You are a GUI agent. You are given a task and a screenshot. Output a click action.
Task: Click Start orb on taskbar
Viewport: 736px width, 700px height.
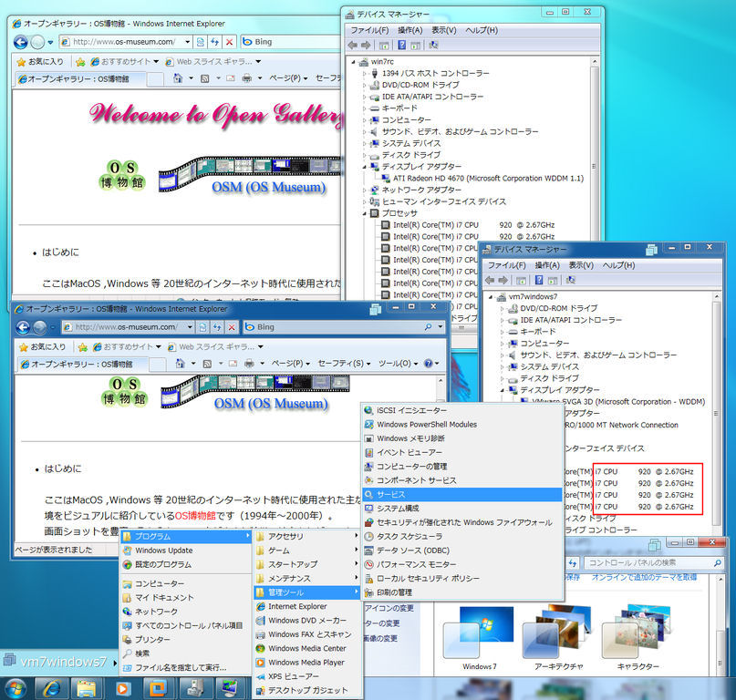coord(15,688)
